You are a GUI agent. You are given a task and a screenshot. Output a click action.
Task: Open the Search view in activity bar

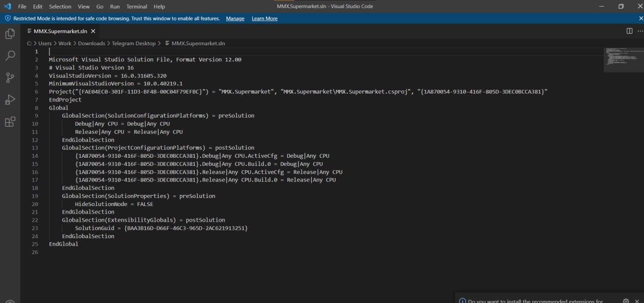pos(10,56)
